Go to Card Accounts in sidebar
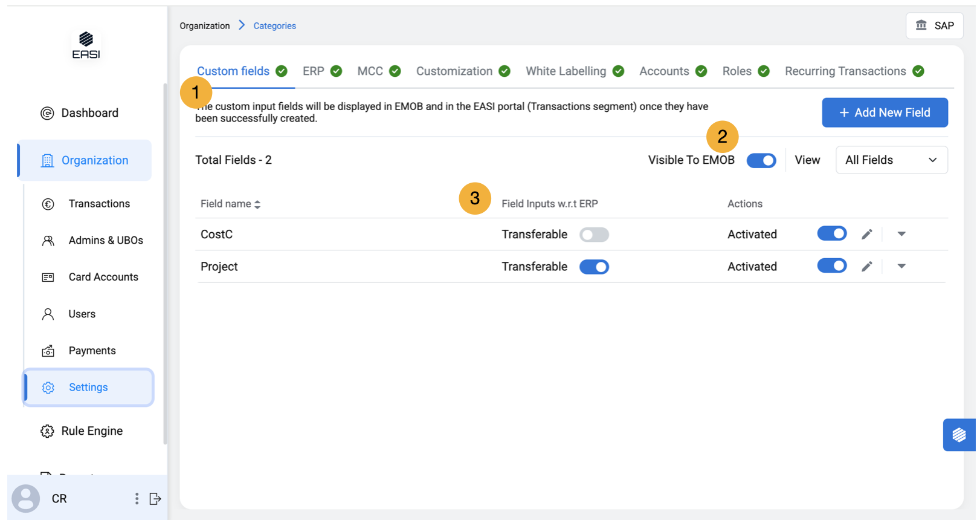980x520 pixels. (103, 277)
